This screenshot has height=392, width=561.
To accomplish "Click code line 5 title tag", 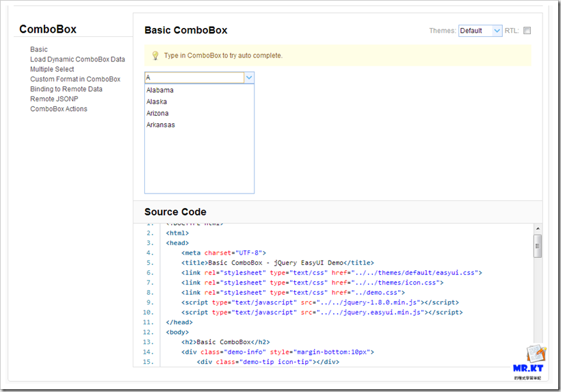I will click(x=278, y=263).
